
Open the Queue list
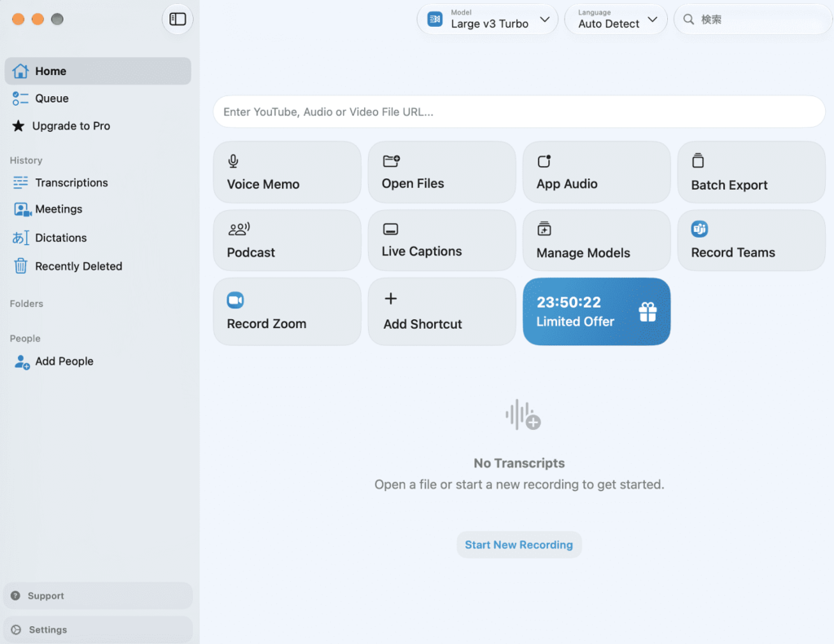(98, 99)
